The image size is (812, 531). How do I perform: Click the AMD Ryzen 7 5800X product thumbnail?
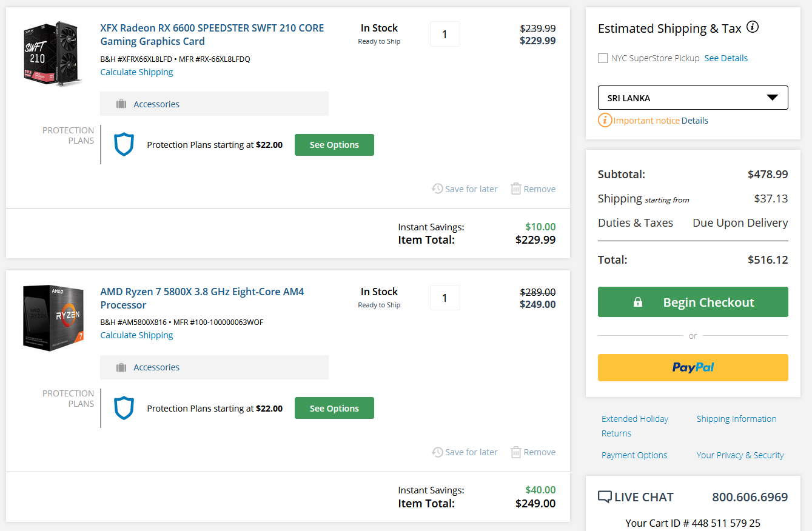pos(53,317)
